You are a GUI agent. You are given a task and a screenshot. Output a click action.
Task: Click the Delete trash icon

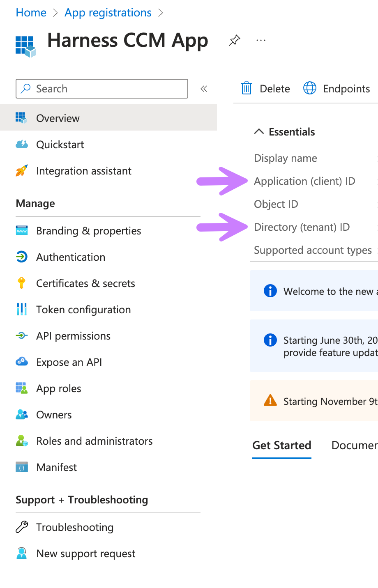[247, 88]
